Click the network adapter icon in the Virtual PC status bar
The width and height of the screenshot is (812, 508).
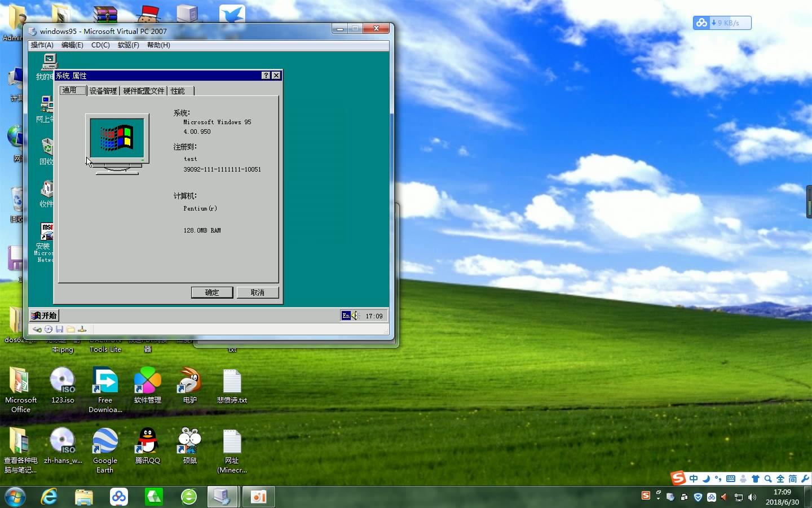coord(82,329)
